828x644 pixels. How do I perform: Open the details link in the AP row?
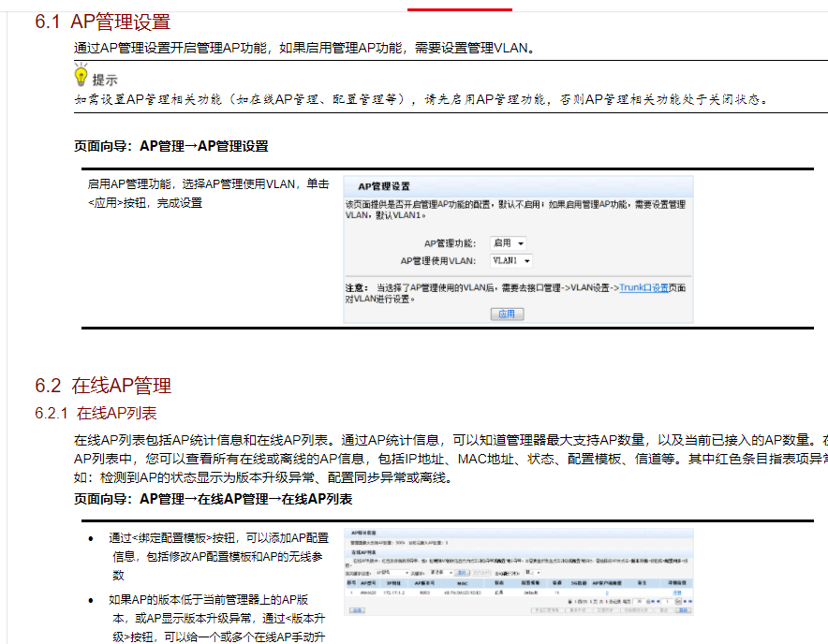(677, 593)
